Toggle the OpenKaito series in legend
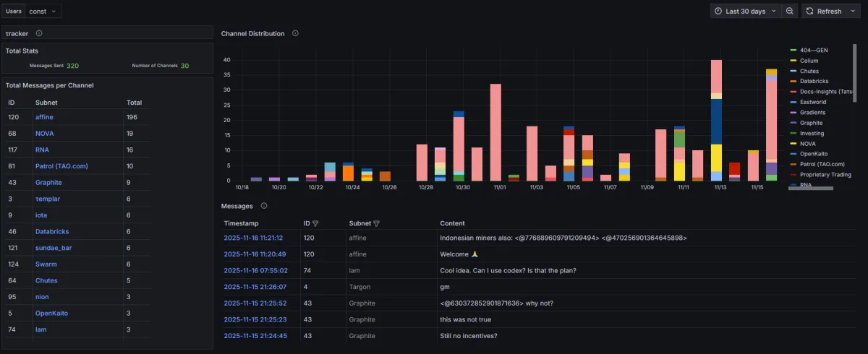This screenshot has width=868, height=354. point(814,154)
